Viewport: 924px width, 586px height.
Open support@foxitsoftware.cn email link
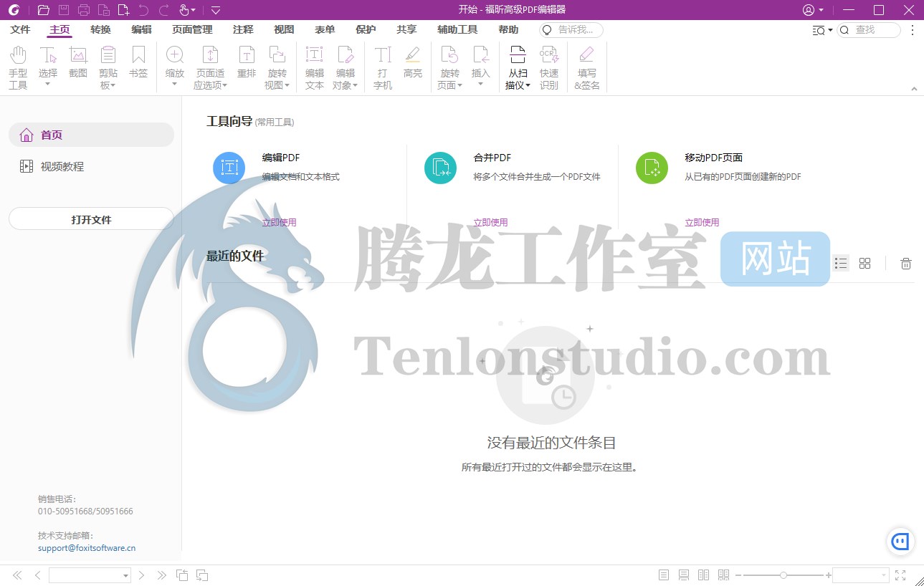(x=87, y=548)
